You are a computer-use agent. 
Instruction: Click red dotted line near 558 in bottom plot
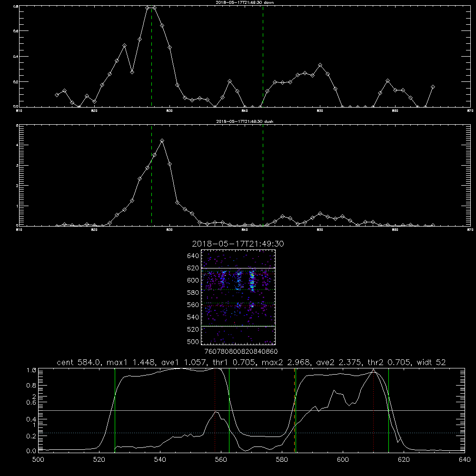pos(215,410)
